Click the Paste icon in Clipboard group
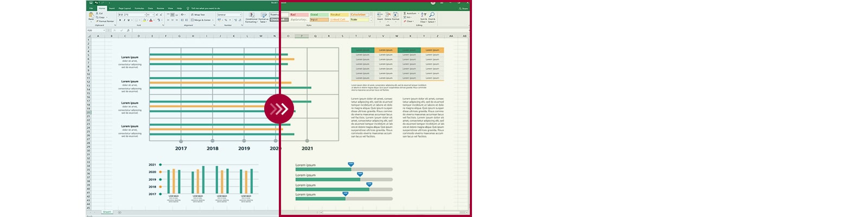 point(91,16)
